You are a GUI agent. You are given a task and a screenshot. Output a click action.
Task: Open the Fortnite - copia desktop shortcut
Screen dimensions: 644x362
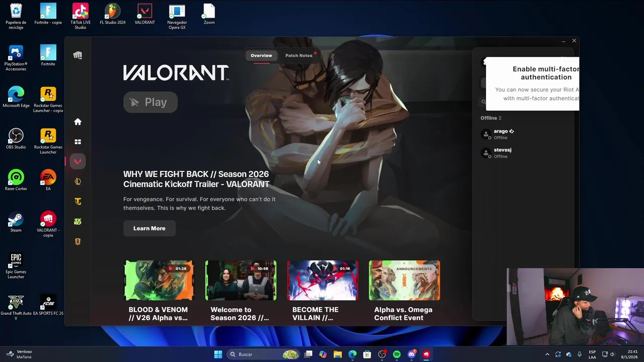(48, 14)
